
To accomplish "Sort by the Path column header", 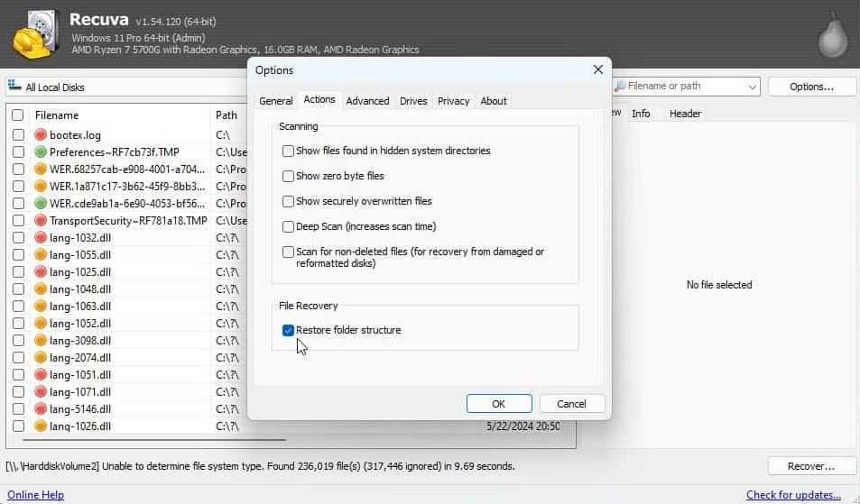I will [x=226, y=115].
